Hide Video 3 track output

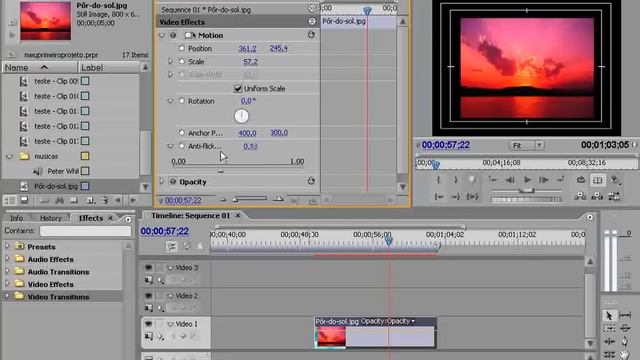[148, 267]
